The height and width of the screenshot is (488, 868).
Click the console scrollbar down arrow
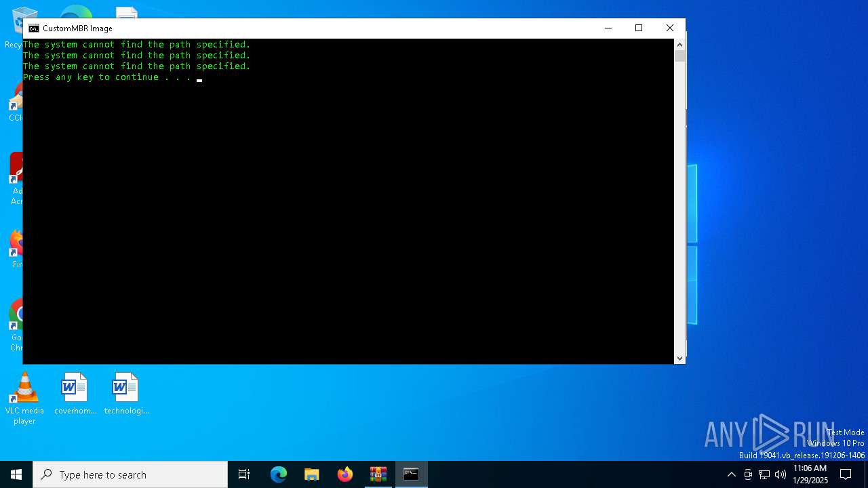tap(679, 359)
